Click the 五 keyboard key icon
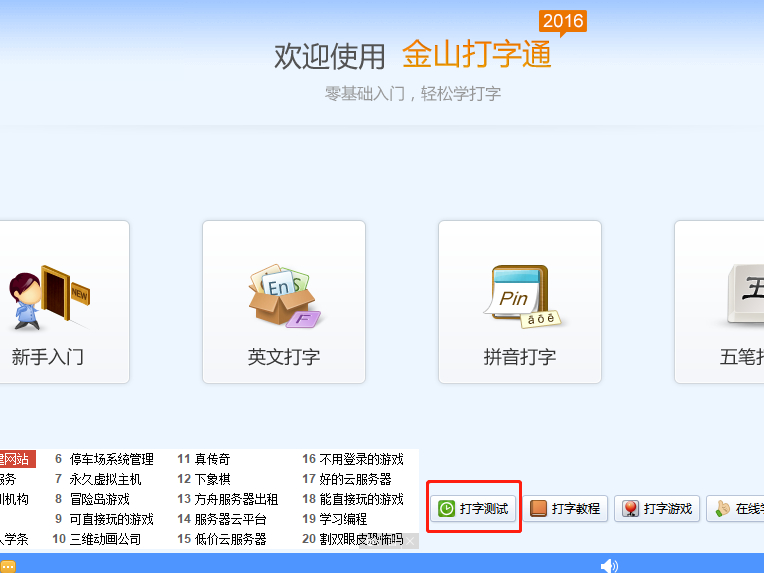764x573 pixels. [x=745, y=294]
